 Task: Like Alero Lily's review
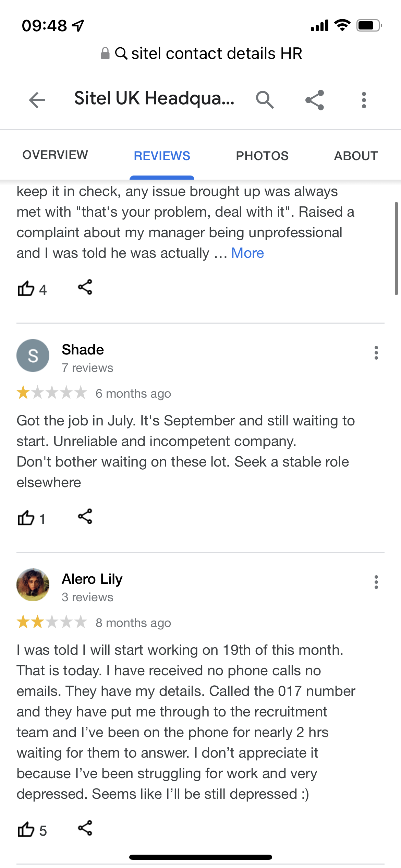tap(26, 830)
